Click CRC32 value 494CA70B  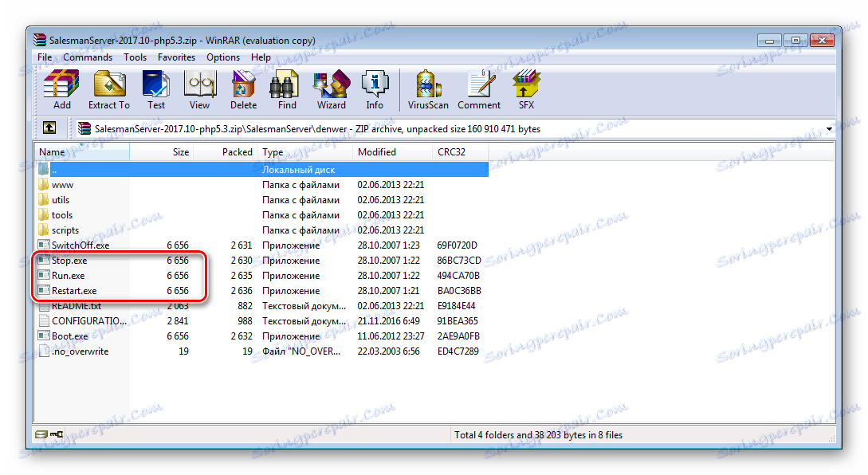click(x=458, y=276)
